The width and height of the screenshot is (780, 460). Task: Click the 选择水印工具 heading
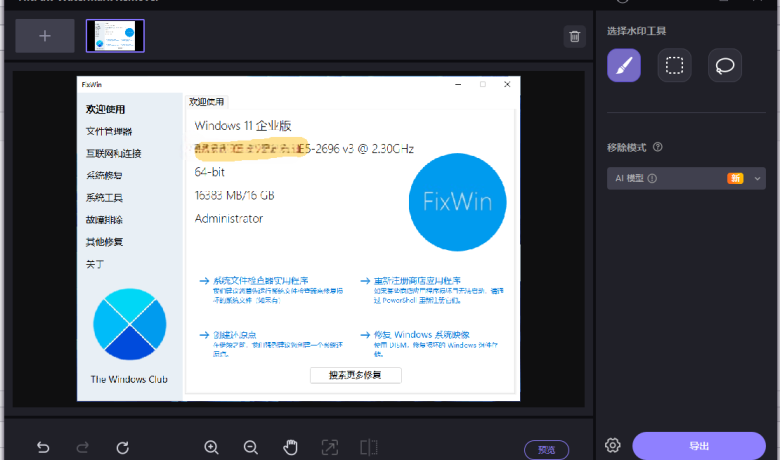tap(636, 31)
